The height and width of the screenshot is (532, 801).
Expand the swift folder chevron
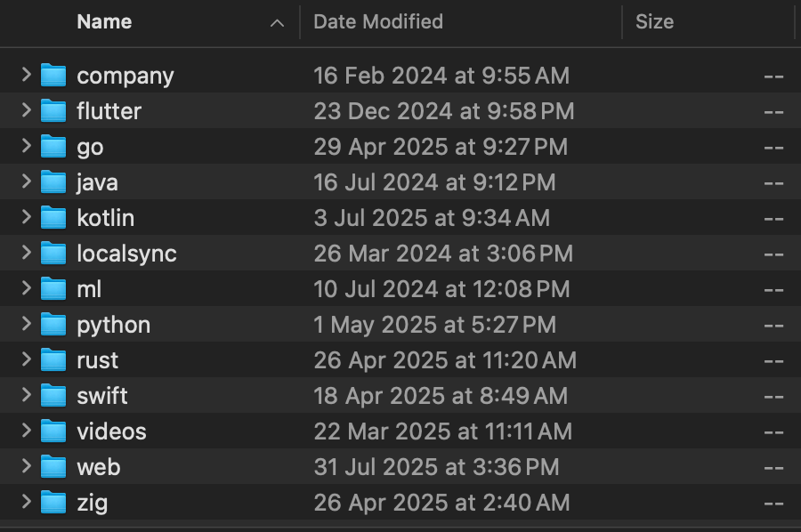pos(27,395)
